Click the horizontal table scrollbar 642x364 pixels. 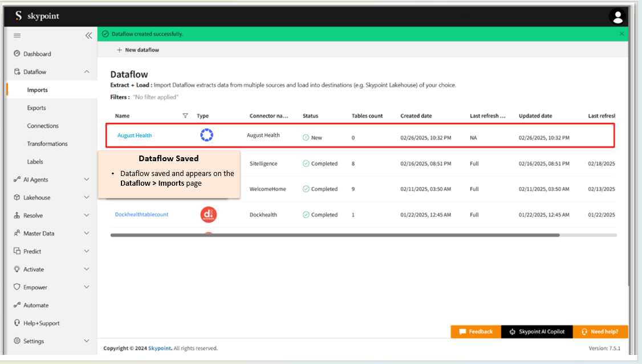335,235
